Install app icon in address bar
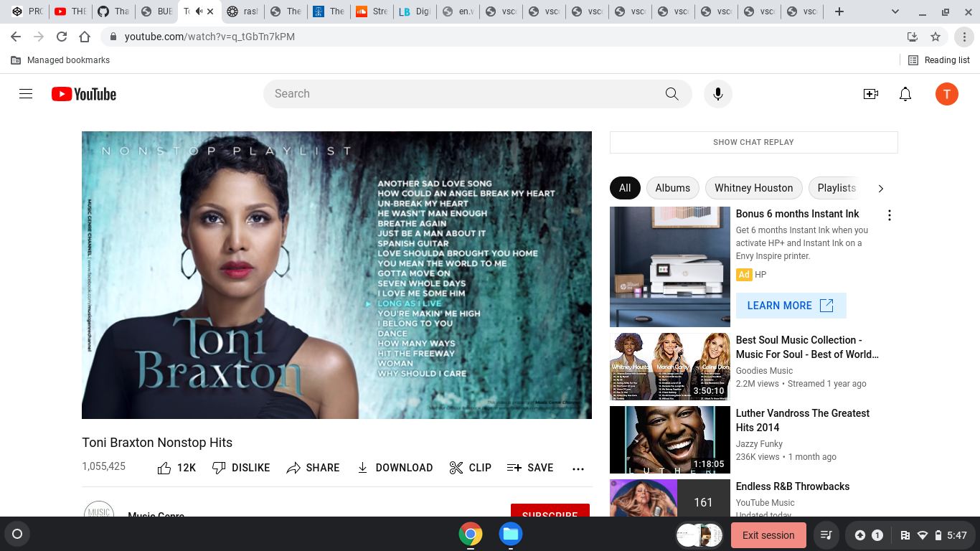This screenshot has width=980, height=551. [913, 37]
